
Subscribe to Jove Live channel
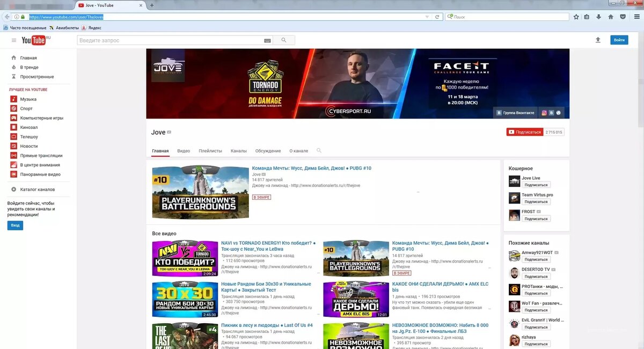coord(536,185)
